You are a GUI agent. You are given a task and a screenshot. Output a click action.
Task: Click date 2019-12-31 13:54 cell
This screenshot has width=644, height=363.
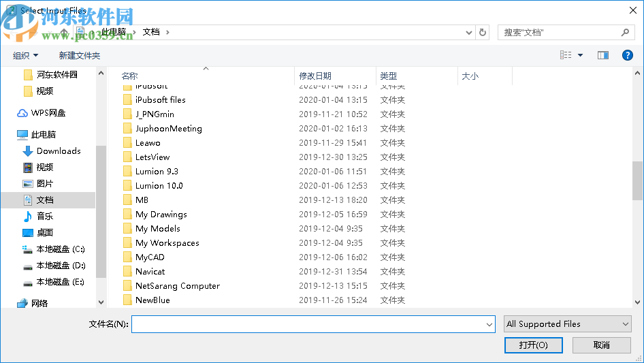coord(333,272)
